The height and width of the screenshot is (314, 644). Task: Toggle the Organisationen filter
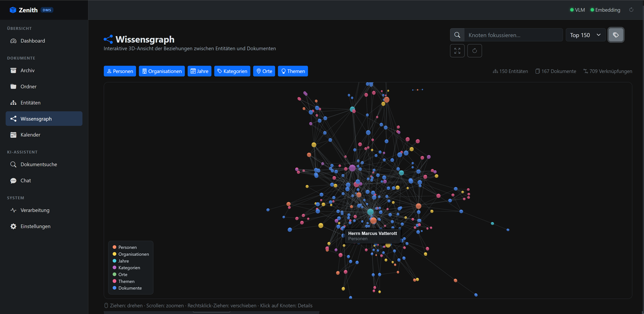(x=162, y=71)
